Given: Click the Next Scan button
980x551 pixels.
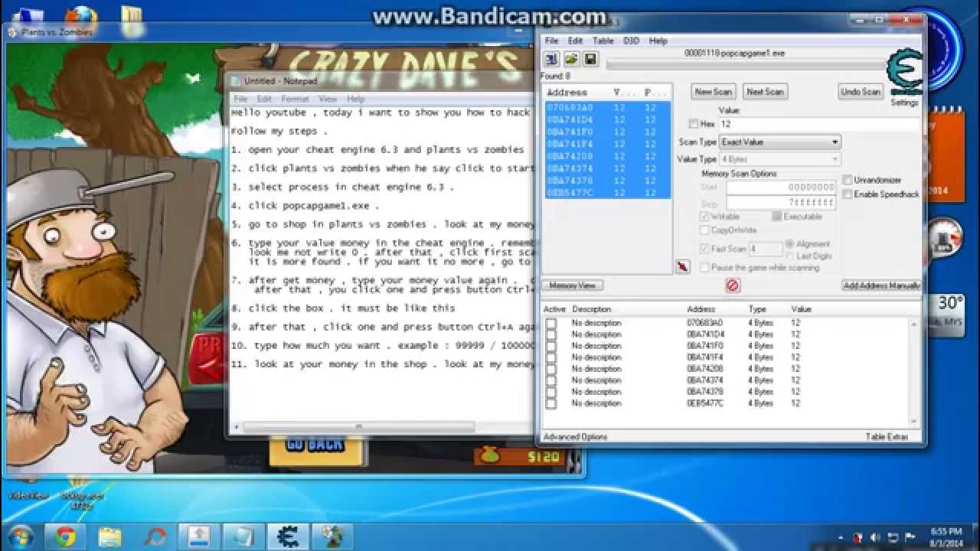Looking at the screenshot, I should (x=765, y=92).
